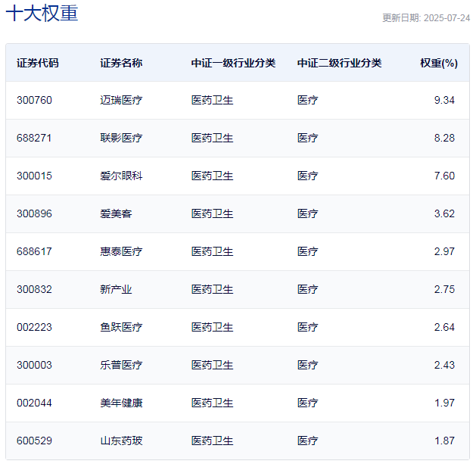Select security code 300896
Viewport: 476px width, 464px height.
pyautogui.click(x=34, y=213)
